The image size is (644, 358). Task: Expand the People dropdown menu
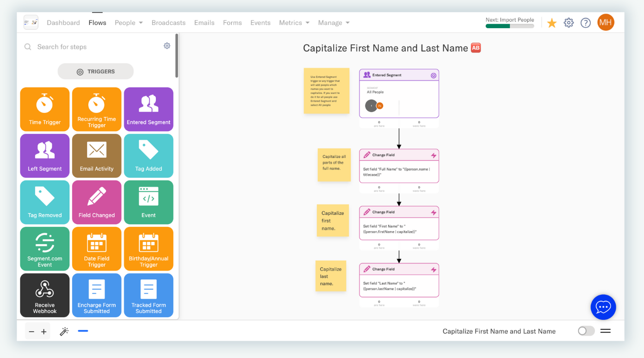pos(128,22)
